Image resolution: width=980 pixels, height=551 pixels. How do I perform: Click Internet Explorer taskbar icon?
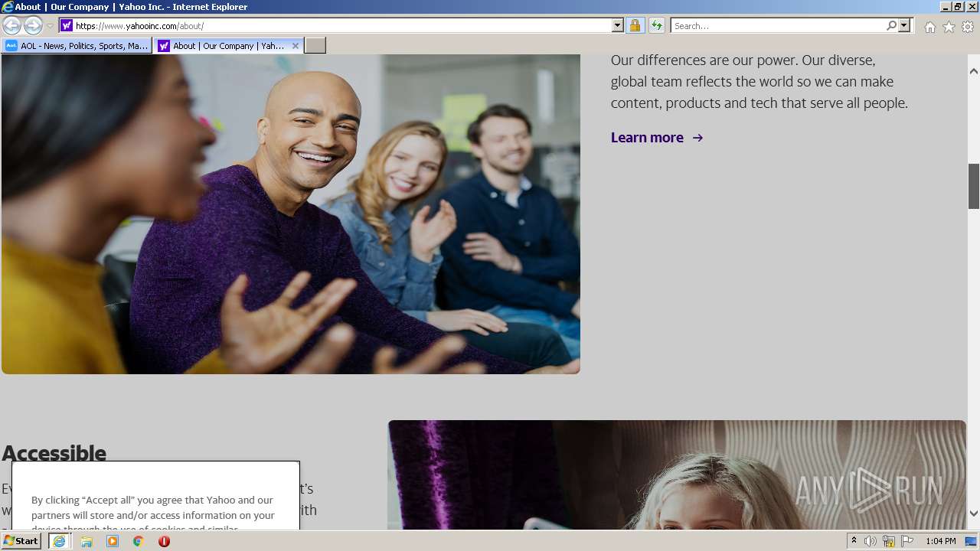pyautogui.click(x=59, y=541)
